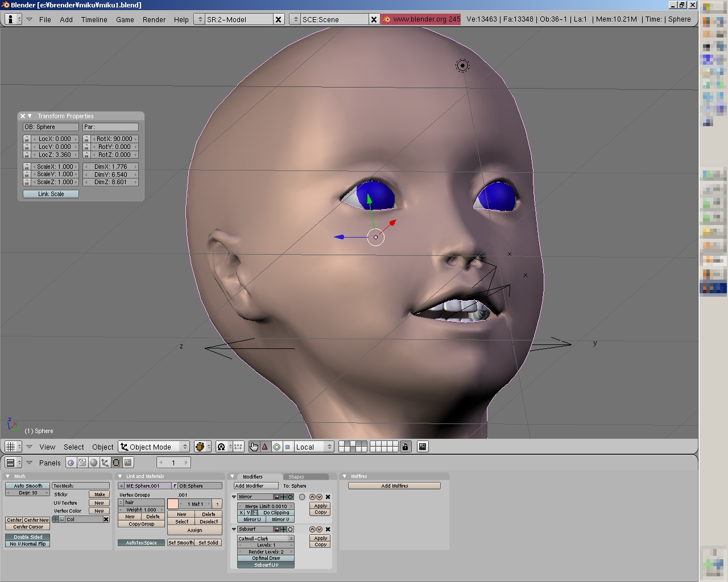
Task: Open the Render menu
Action: 154,19
